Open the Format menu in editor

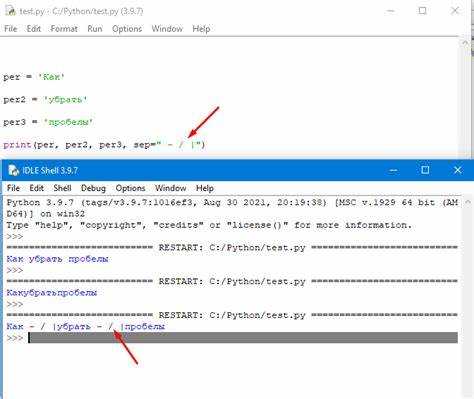(64, 29)
